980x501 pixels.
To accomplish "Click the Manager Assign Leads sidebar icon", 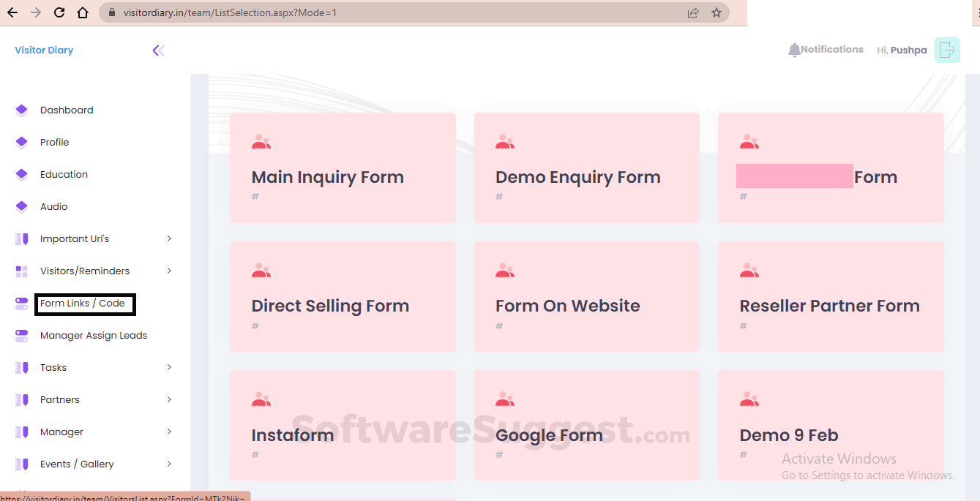I will tap(20, 335).
